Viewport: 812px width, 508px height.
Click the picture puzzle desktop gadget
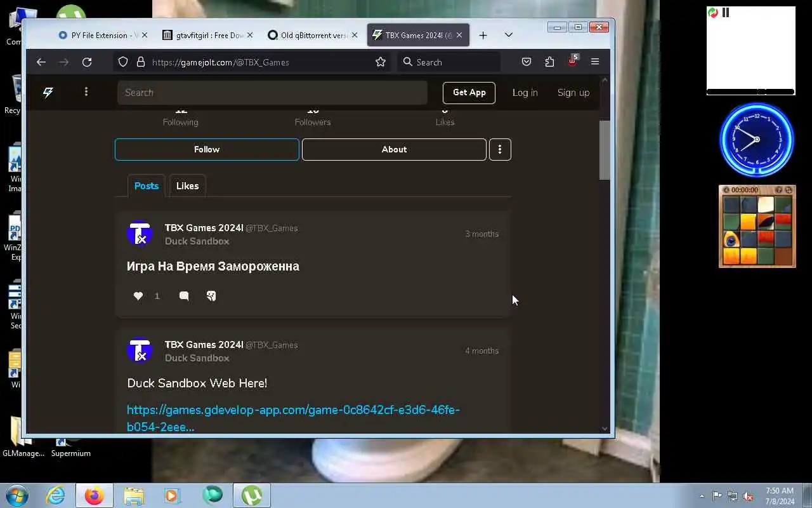pyautogui.click(x=757, y=226)
